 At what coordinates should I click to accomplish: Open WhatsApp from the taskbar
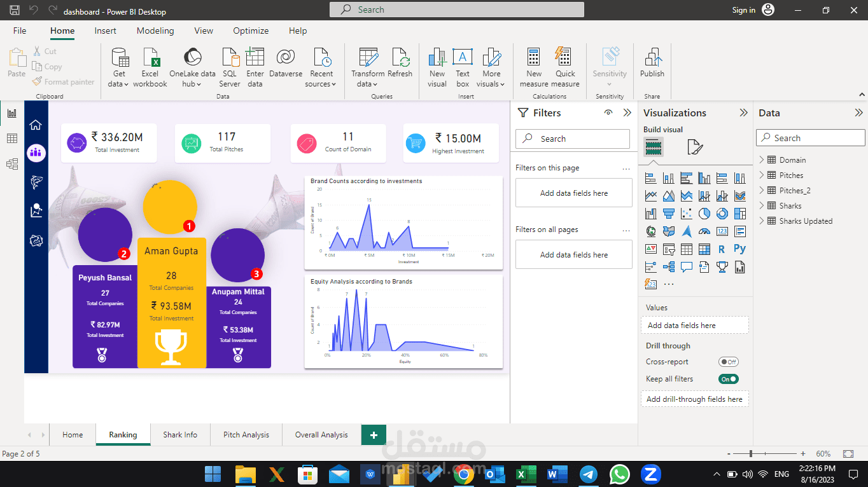(x=619, y=474)
